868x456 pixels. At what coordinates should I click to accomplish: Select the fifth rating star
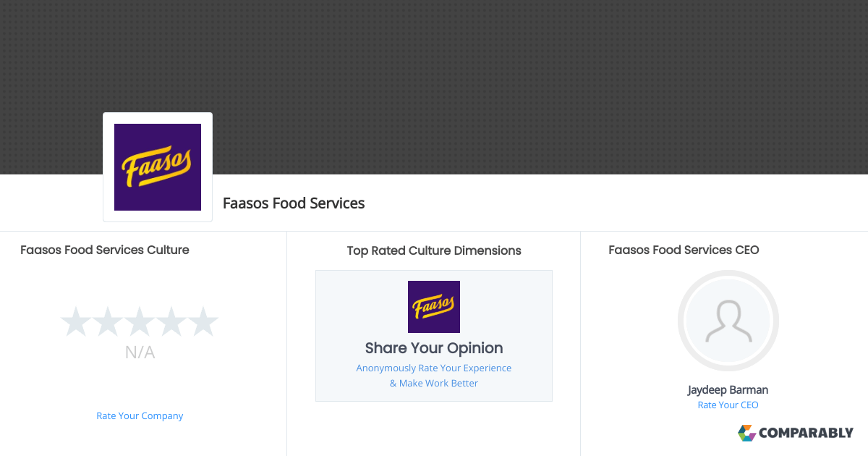click(203, 321)
